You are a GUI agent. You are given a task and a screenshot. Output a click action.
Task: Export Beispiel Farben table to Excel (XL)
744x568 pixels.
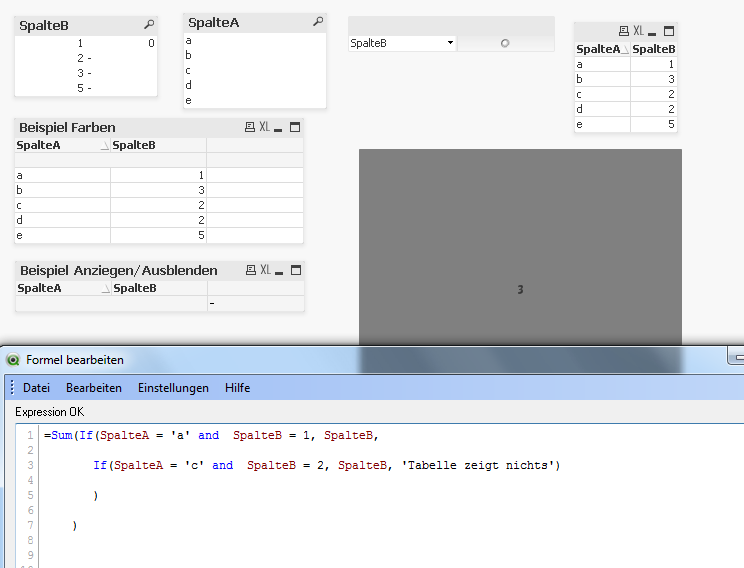(264, 127)
